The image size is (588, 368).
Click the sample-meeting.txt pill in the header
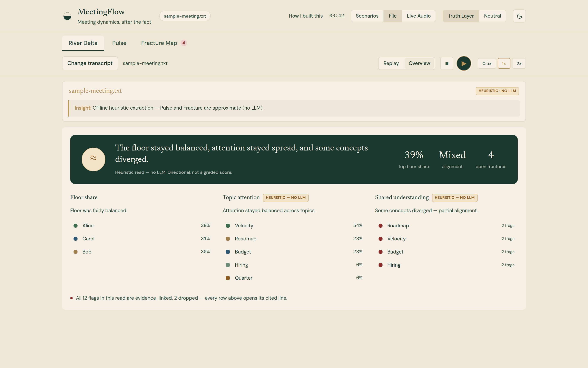click(185, 16)
